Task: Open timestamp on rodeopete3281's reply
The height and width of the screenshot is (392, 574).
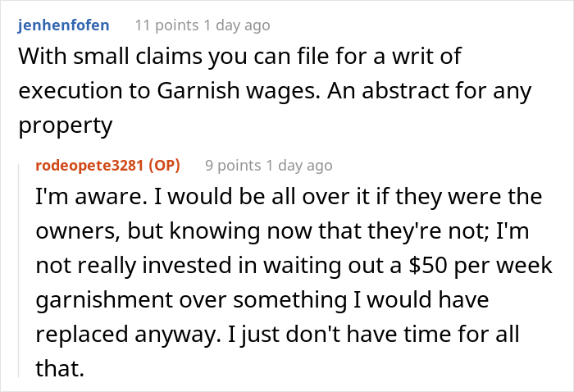Action: pyautogui.click(x=299, y=165)
